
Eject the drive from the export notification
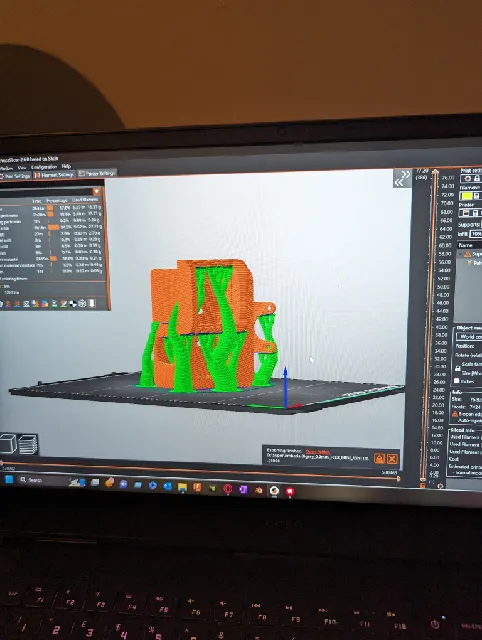(x=379, y=459)
